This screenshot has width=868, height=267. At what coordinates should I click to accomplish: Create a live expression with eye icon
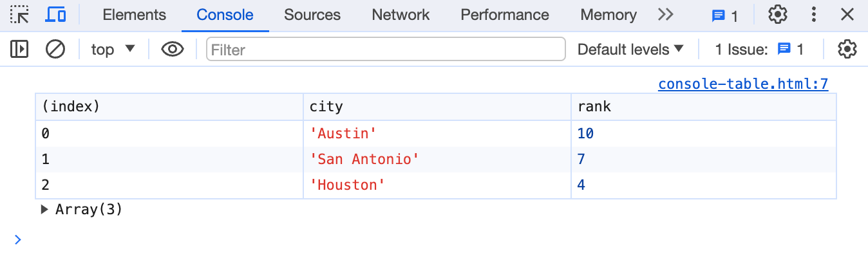(x=173, y=49)
